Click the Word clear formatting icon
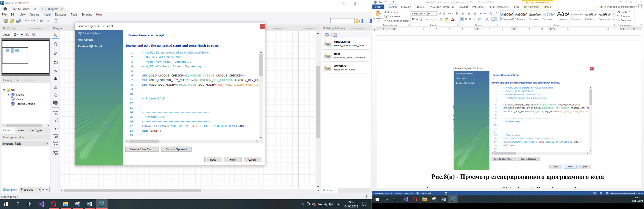The image size is (644, 209). [x=457, y=14]
